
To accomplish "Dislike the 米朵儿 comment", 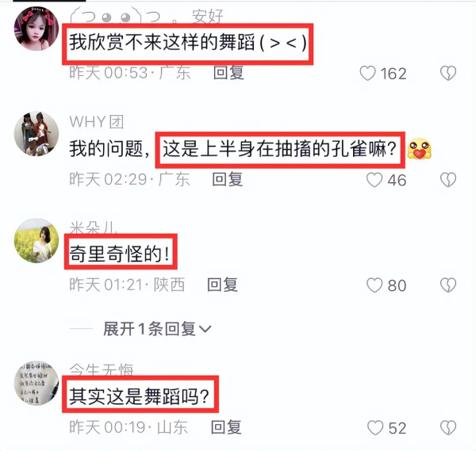I will coord(448,285).
